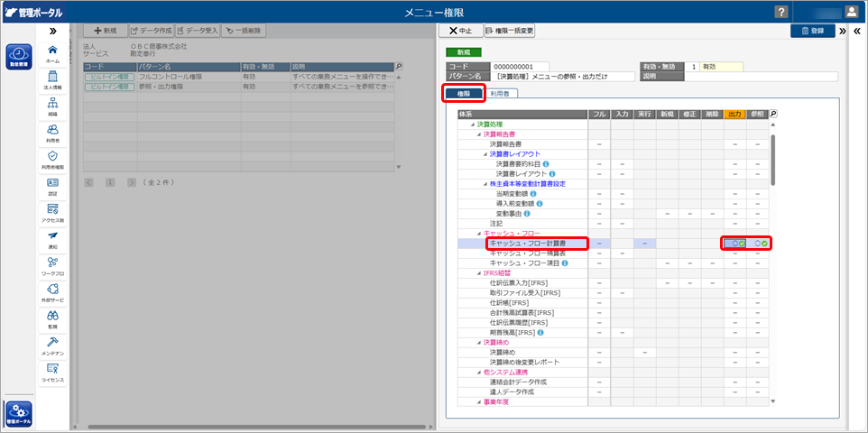Screen dimensions: 868x433
Task: Show info icon for 導入前変動額
Action: pyautogui.click(x=540, y=204)
